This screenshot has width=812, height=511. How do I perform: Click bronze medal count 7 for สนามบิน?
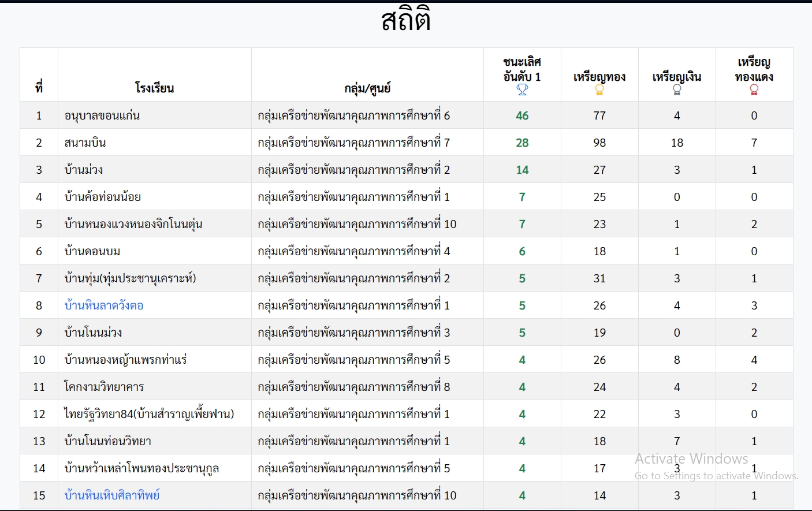coord(754,143)
